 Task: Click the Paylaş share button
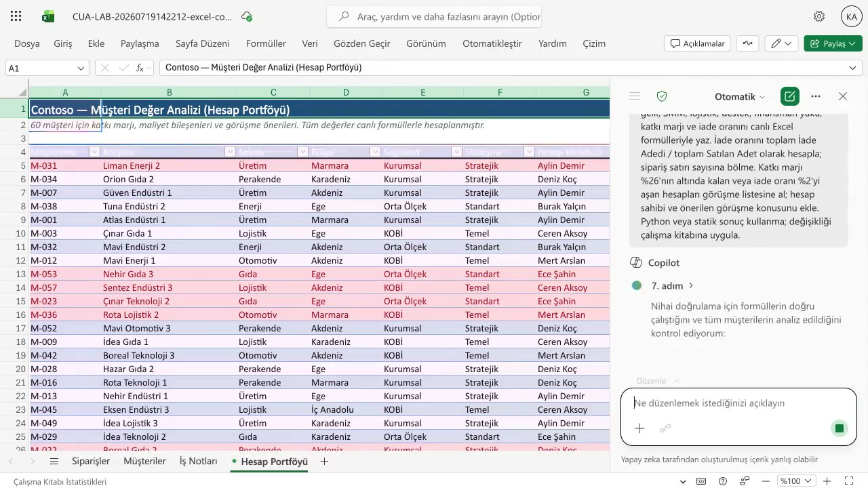pos(833,43)
